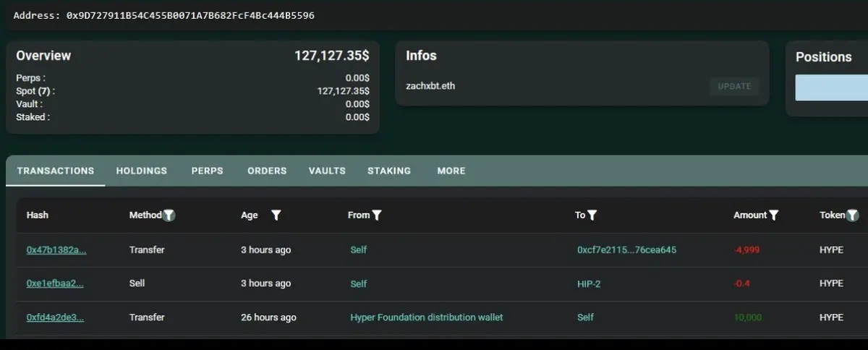This screenshot has height=350, width=868.
Task: Filter by From column funnel icon
Action: tap(377, 215)
